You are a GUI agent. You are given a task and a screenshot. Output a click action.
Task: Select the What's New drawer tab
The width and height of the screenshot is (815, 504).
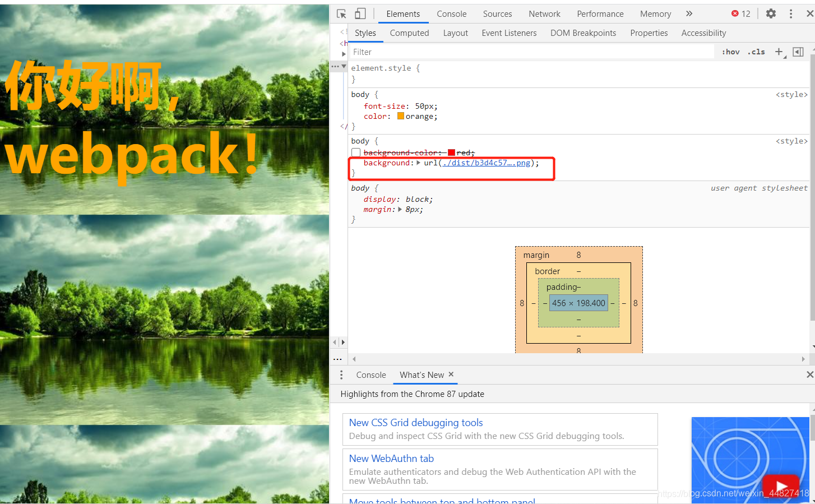422,375
